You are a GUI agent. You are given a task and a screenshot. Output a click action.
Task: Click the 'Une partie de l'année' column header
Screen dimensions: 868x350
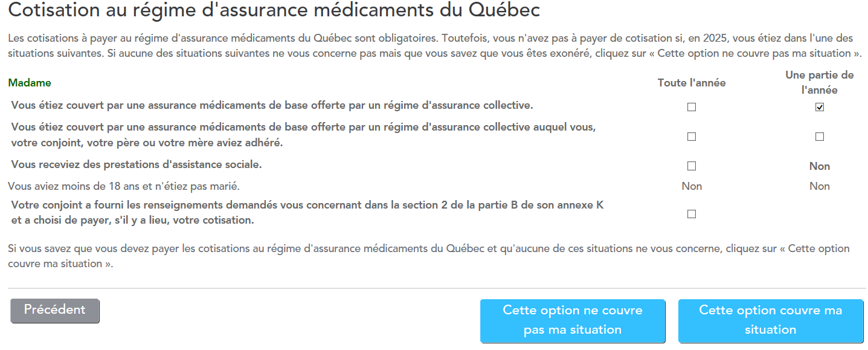pos(819,83)
